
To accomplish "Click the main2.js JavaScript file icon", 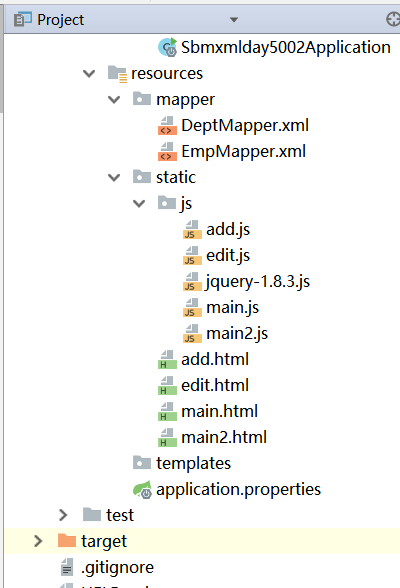I will pyautogui.click(x=192, y=333).
